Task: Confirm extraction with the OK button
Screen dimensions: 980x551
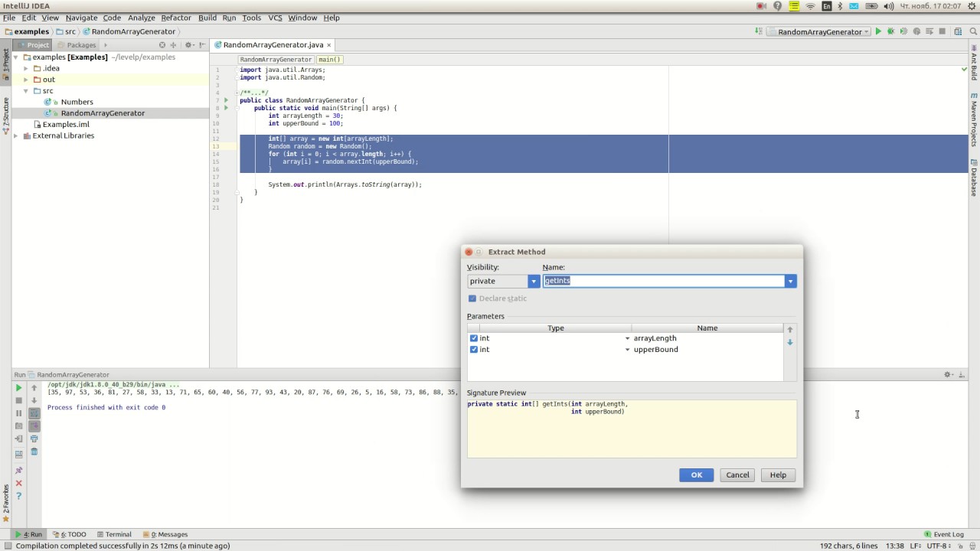Action: coord(696,475)
